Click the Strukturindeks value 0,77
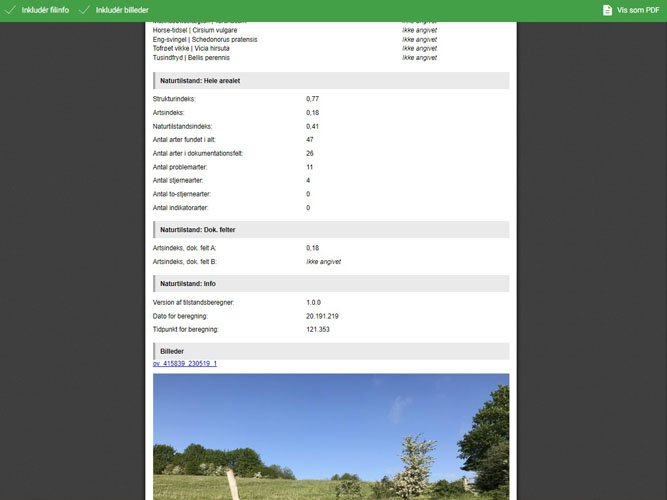Image resolution: width=667 pixels, height=500 pixels. 313,99
